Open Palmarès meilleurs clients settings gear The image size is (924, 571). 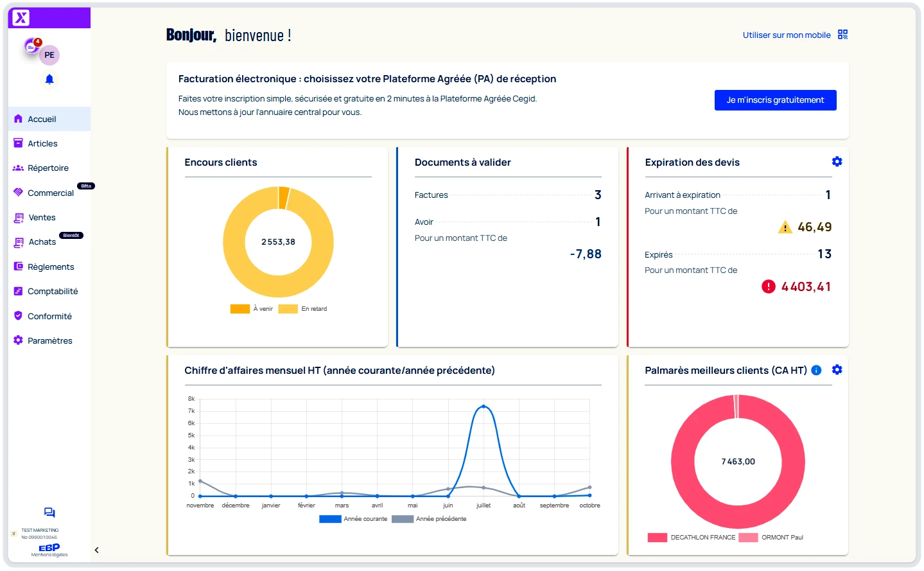(837, 370)
